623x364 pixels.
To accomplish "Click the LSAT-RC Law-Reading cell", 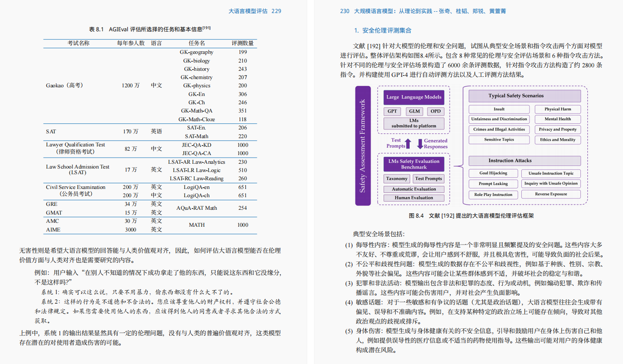I will coord(196,179).
